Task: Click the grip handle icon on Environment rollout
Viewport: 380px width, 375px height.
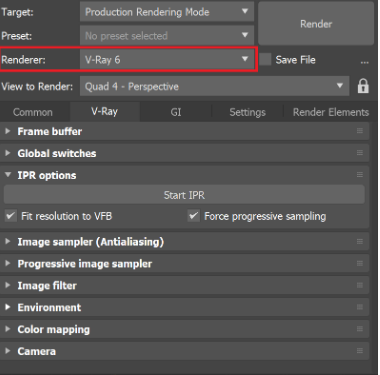Action: tap(360, 307)
